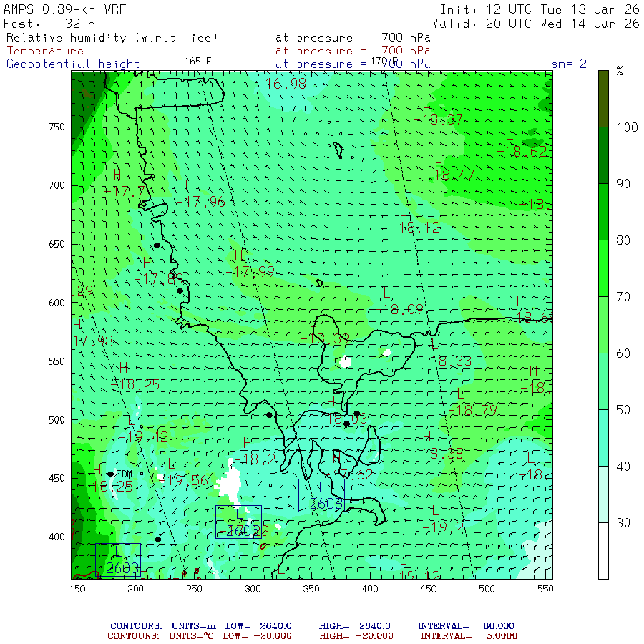This screenshot has height=644, width=644.
Task: Select 'Relative humidity (w.r.t. ice)' legend text
Action: pyautogui.click(x=112, y=38)
